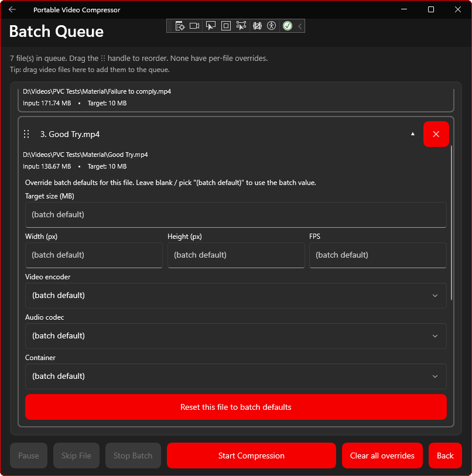Open Live Visual Tree from debug toolbar
This screenshot has height=476, width=472.
180,26
